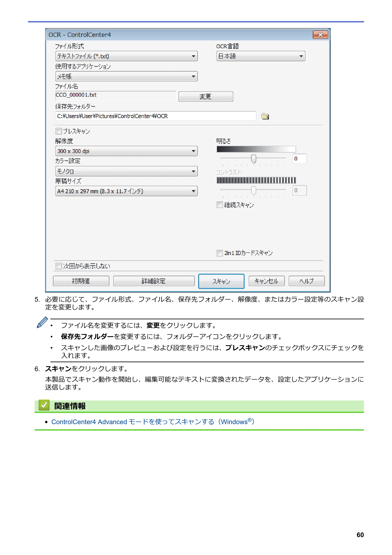Click the 明るさ brightness slider thumb
392x555 pixels.
[253, 159]
